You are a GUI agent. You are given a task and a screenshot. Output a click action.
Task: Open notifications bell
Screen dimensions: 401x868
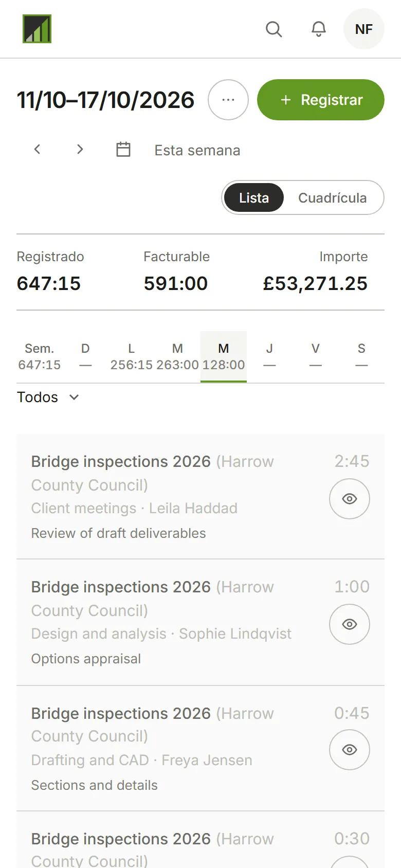tap(319, 29)
